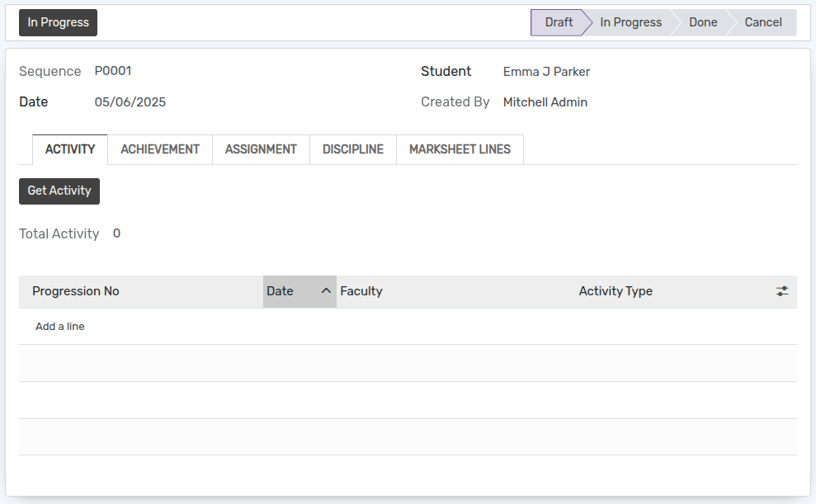
Task: Select Draft stage in the status bar
Action: tap(558, 22)
